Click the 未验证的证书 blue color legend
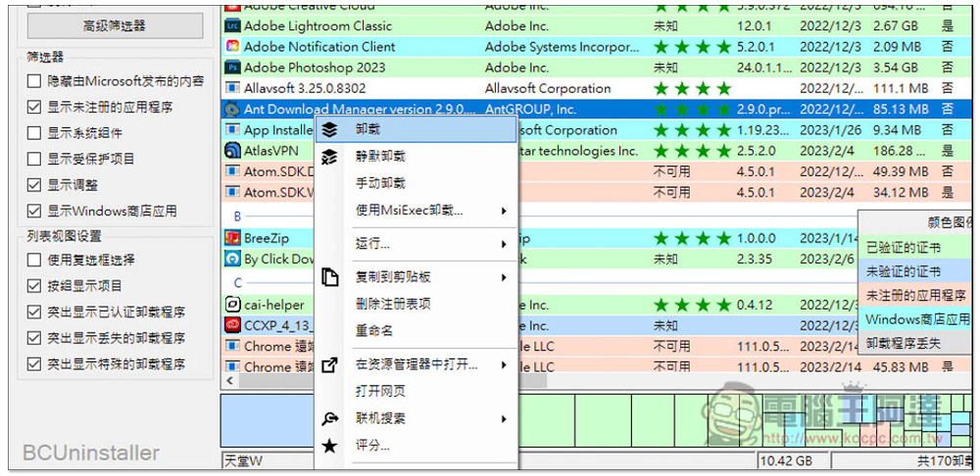 [904, 271]
